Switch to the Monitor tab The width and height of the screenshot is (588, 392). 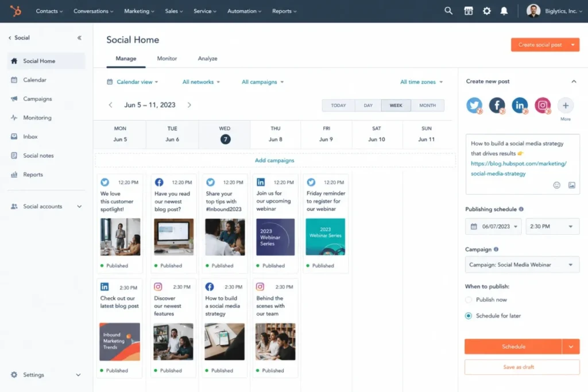point(167,59)
